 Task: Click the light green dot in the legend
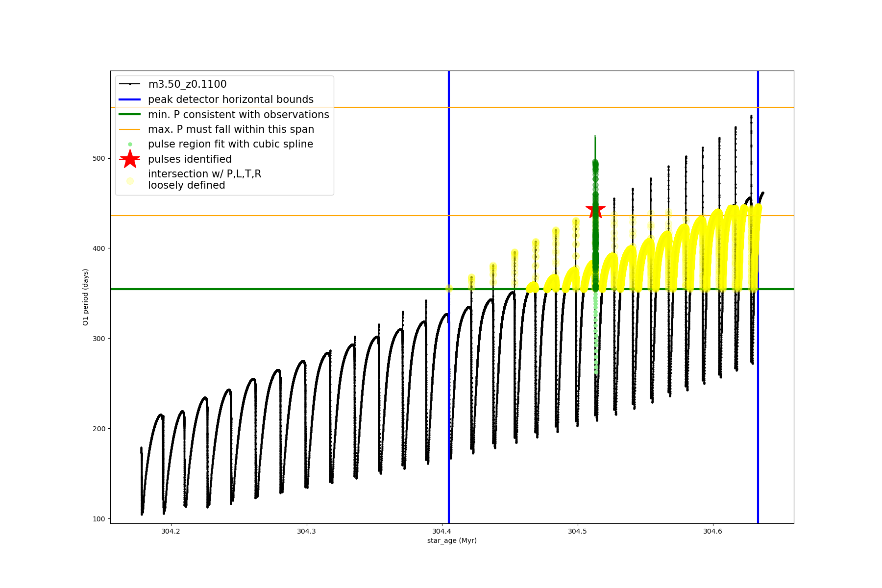(x=130, y=144)
